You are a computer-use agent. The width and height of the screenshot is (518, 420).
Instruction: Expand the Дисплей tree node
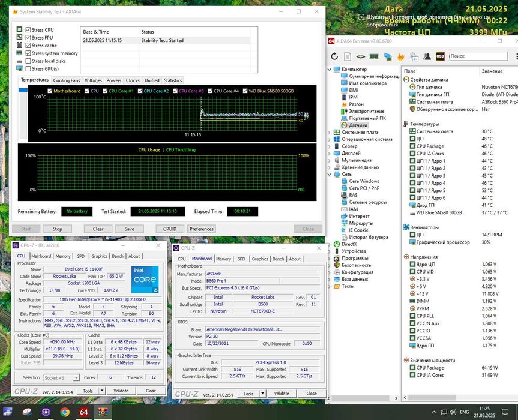click(x=329, y=153)
